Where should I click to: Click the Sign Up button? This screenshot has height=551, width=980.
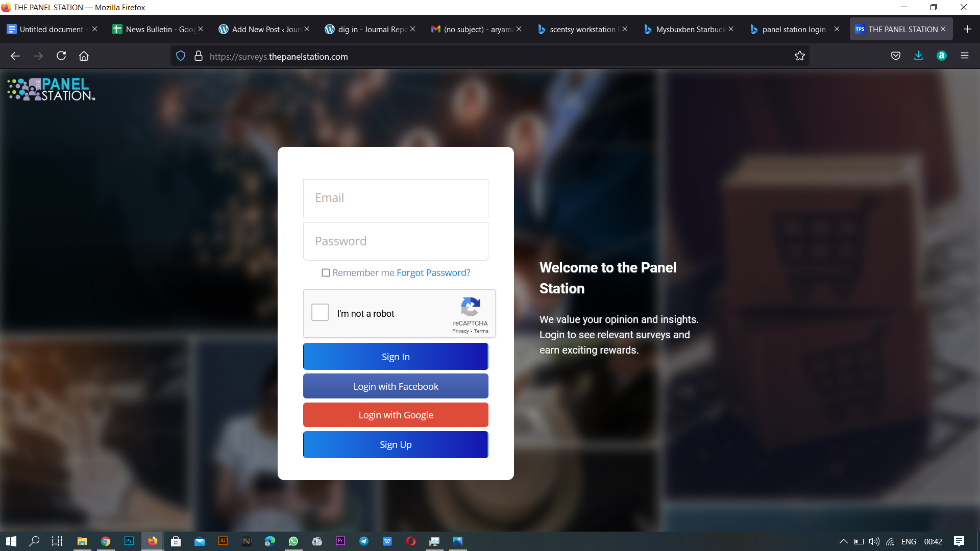tap(396, 445)
